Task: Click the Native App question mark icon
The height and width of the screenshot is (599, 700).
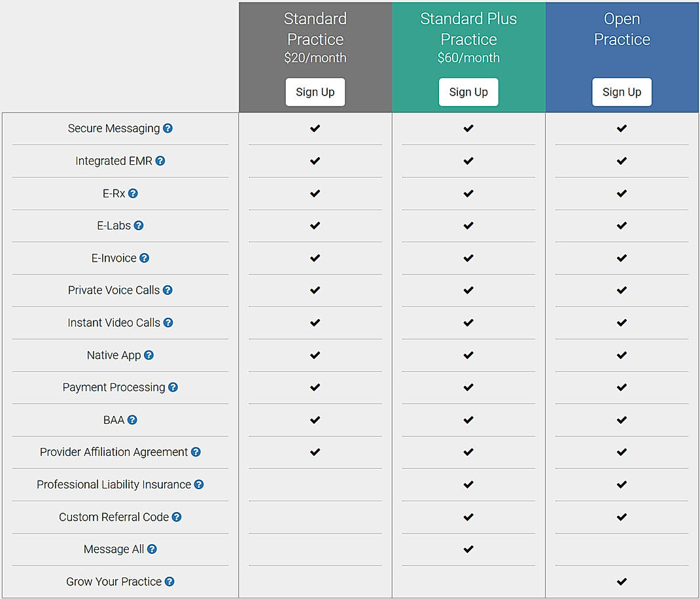Action: (x=149, y=355)
